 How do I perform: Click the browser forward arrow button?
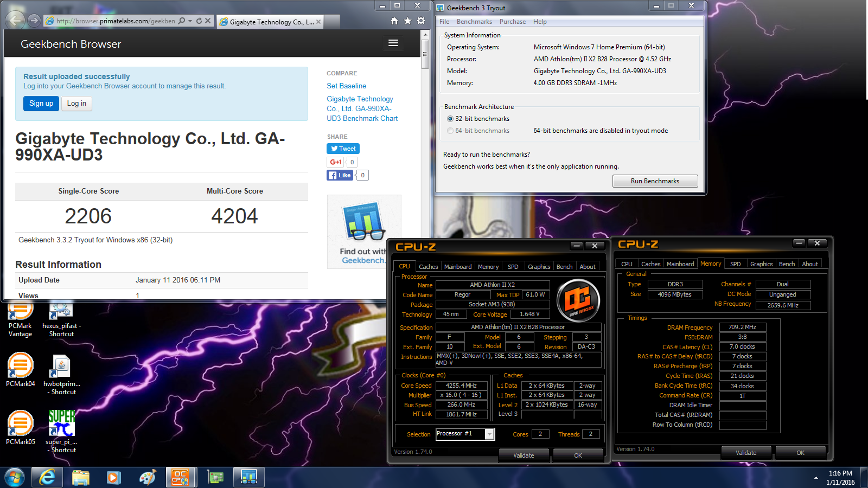point(34,21)
